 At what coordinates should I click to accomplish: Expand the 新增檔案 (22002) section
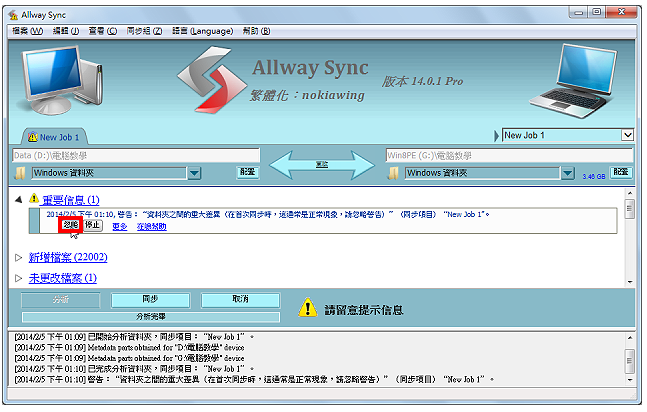point(19,258)
